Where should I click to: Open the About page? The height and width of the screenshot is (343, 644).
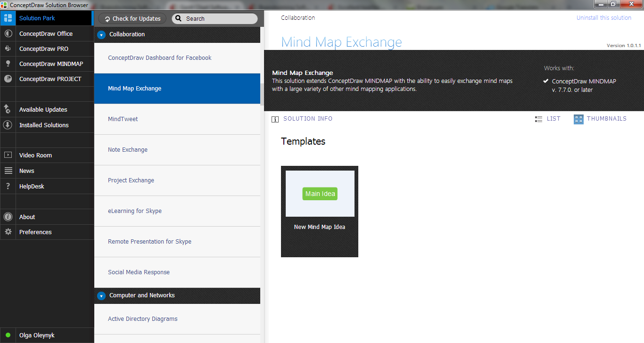(47, 217)
